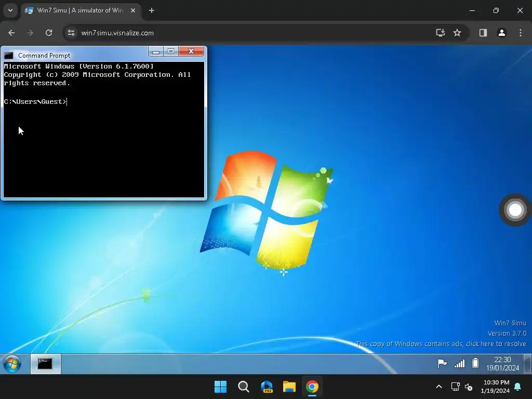The width and height of the screenshot is (532, 399).
Task: Open the Chrome three-dot menu
Action: click(x=521, y=33)
